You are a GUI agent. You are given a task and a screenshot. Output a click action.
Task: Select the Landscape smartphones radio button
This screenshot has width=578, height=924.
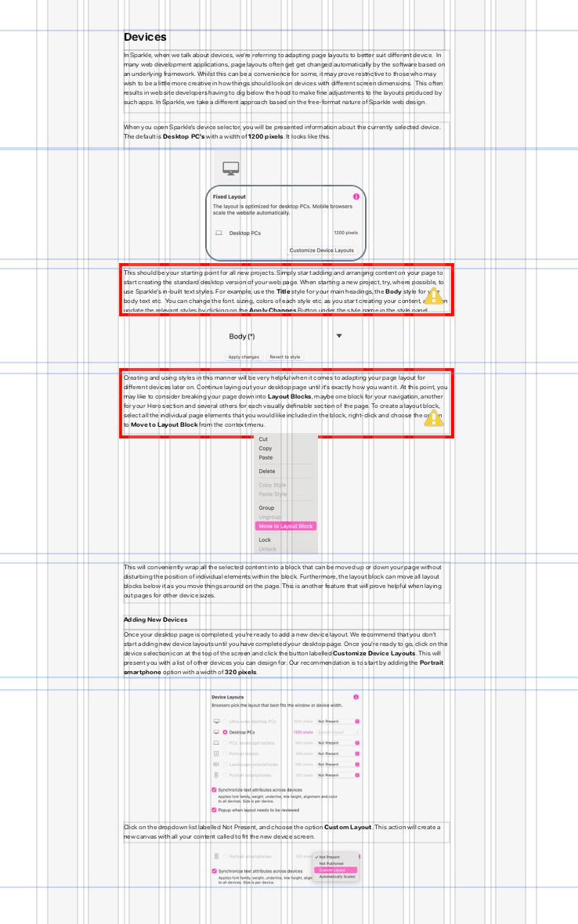[225, 764]
